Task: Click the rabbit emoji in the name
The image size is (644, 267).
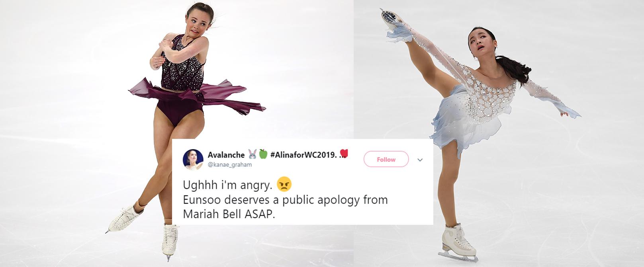Action: click(252, 154)
